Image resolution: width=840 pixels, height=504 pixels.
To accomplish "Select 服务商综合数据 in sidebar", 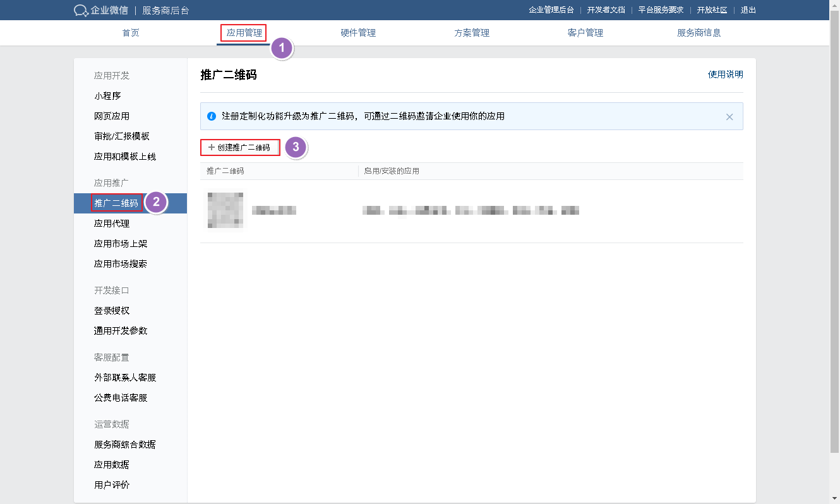I will tap(125, 445).
